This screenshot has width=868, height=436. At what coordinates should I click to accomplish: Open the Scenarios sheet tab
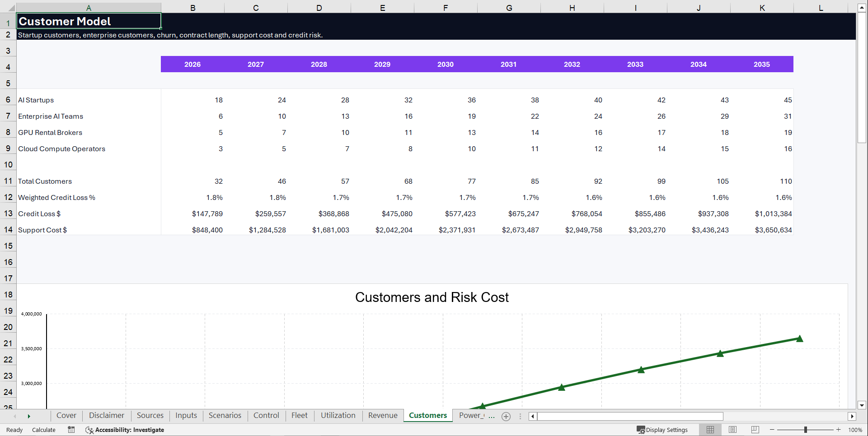[x=225, y=416]
